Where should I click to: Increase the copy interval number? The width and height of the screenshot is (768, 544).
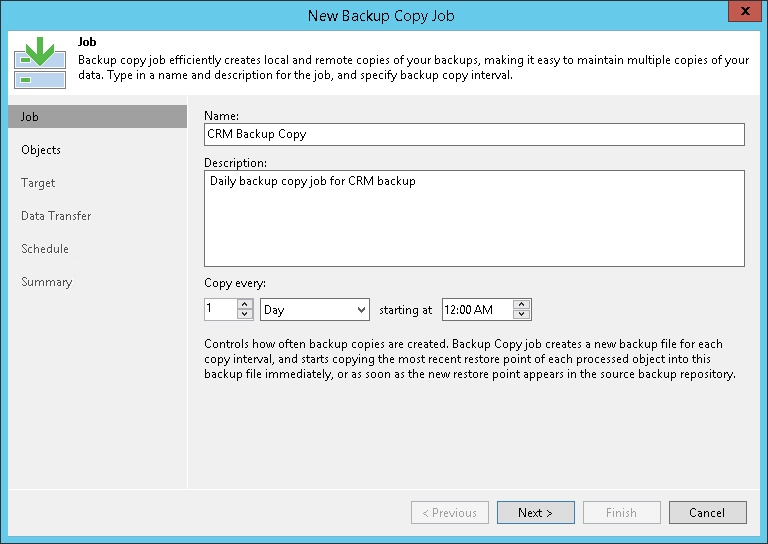pos(244,304)
